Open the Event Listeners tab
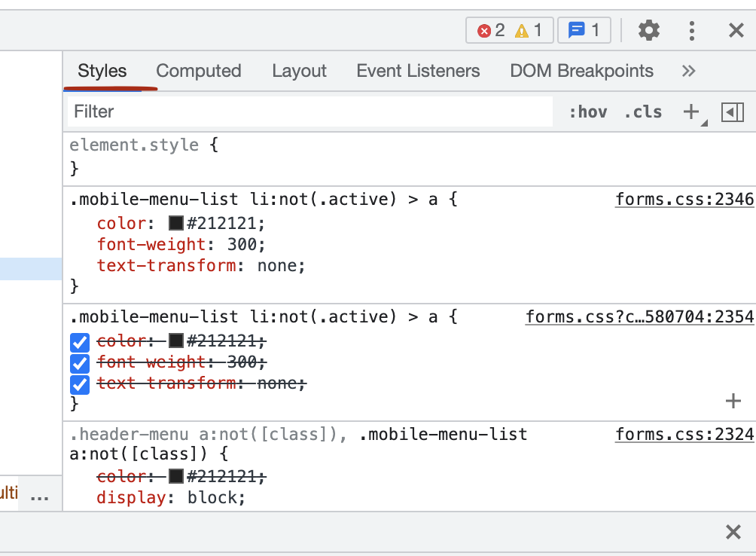This screenshot has height=556, width=756. click(418, 72)
